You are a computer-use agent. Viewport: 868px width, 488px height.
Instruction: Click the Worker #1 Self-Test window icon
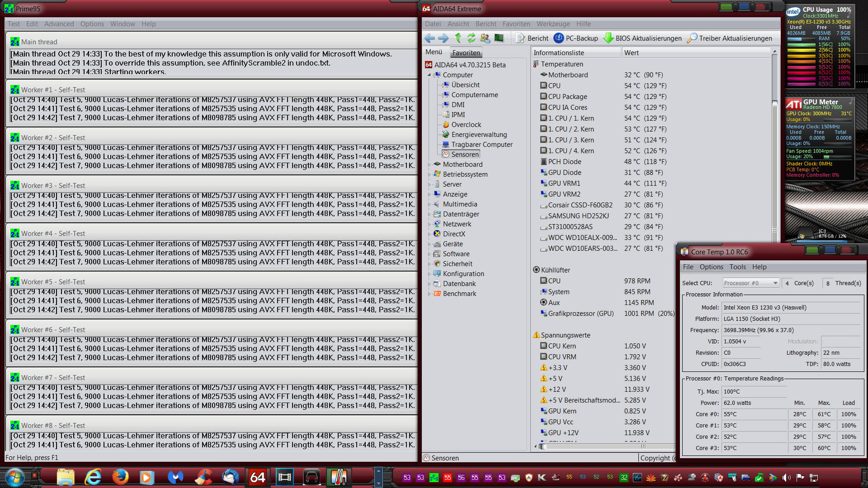15,90
